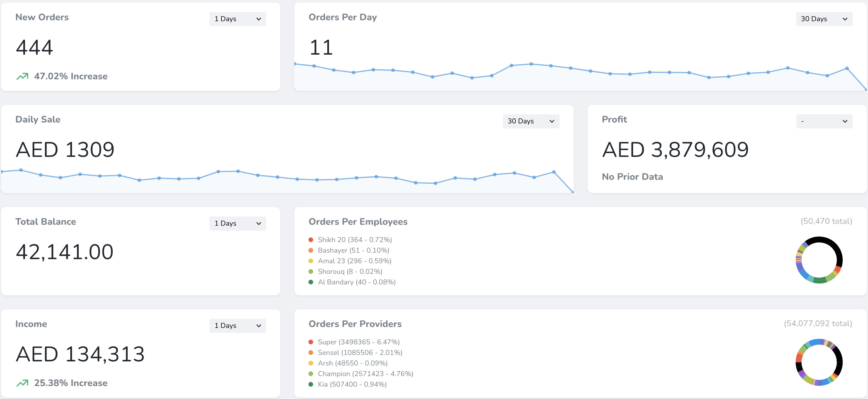Open Total Balance 1 Days dropdown
This screenshot has width=868, height=399.
pos(238,223)
